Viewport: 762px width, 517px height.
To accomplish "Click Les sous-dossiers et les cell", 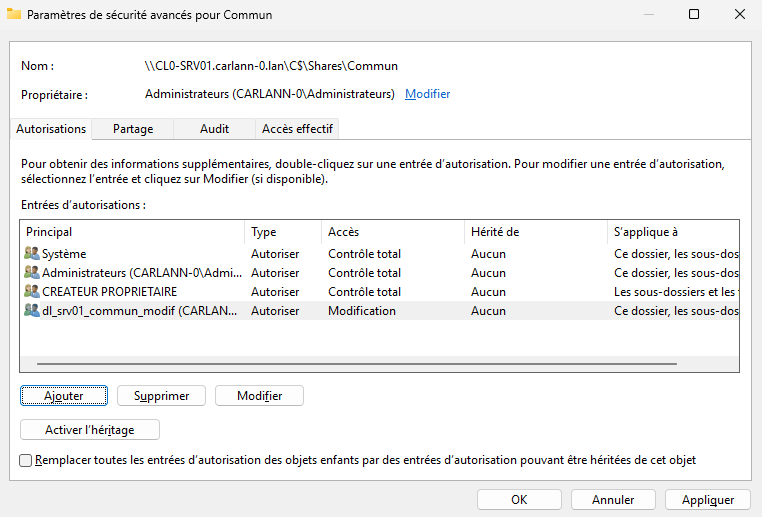I will 676,292.
